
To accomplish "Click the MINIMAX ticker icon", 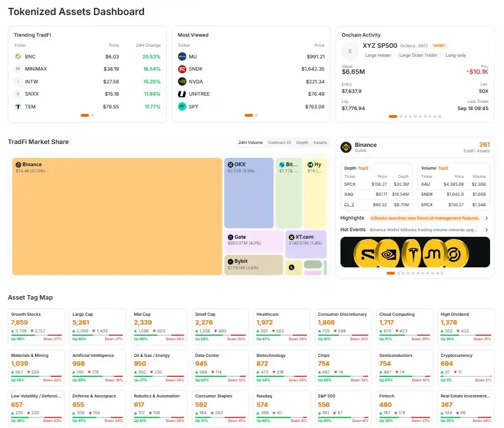I will pos(18,69).
